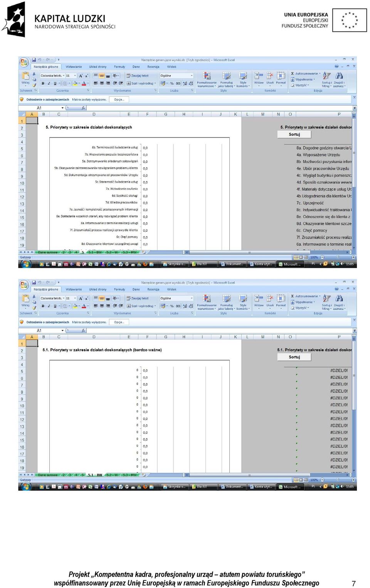
Task: Open font size dropdown in top Excel window
Action: 75,76
